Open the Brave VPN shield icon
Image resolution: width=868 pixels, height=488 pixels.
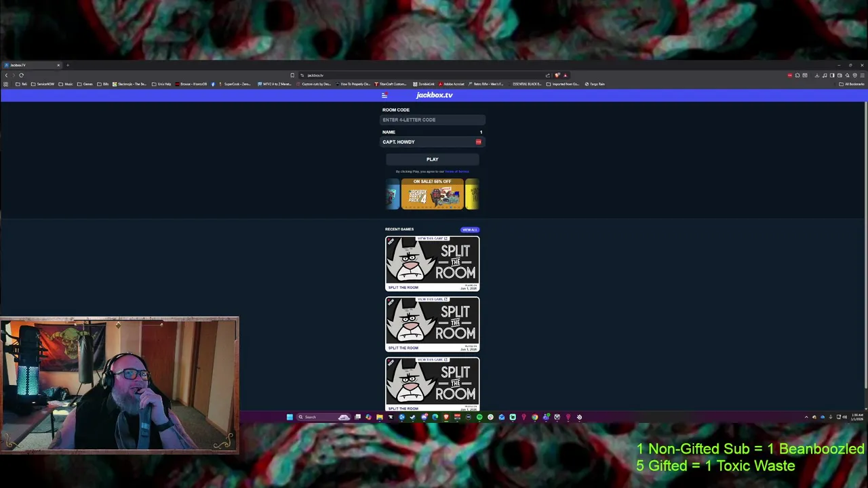pos(854,75)
